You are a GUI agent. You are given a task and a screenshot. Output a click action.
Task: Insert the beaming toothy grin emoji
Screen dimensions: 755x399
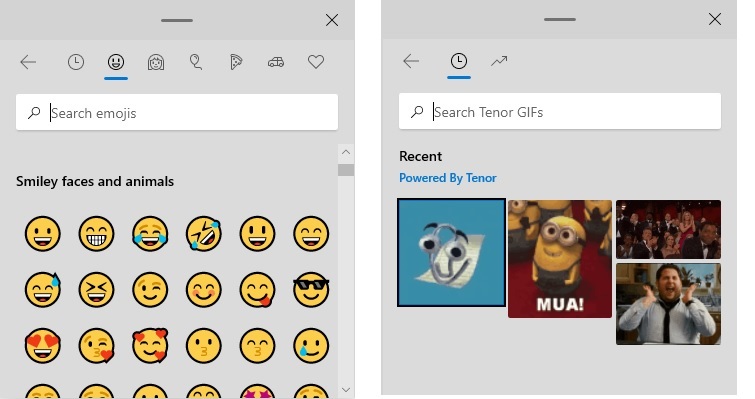pyautogui.click(x=96, y=234)
